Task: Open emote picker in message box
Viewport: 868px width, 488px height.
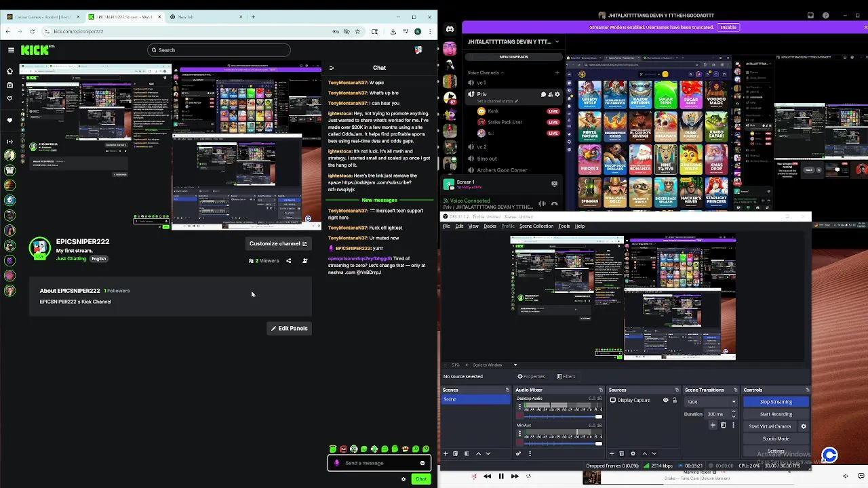Action: pyautogui.click(x=422, y=463)
